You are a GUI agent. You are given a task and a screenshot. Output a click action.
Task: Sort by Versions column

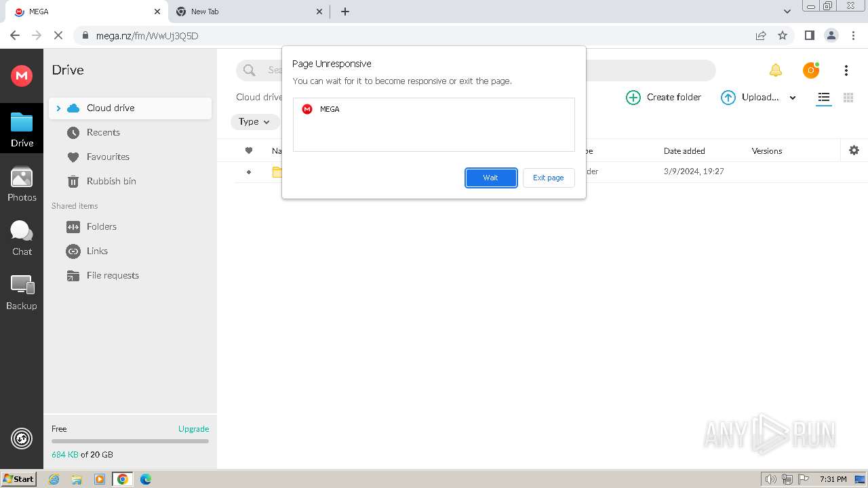[767, 151]
